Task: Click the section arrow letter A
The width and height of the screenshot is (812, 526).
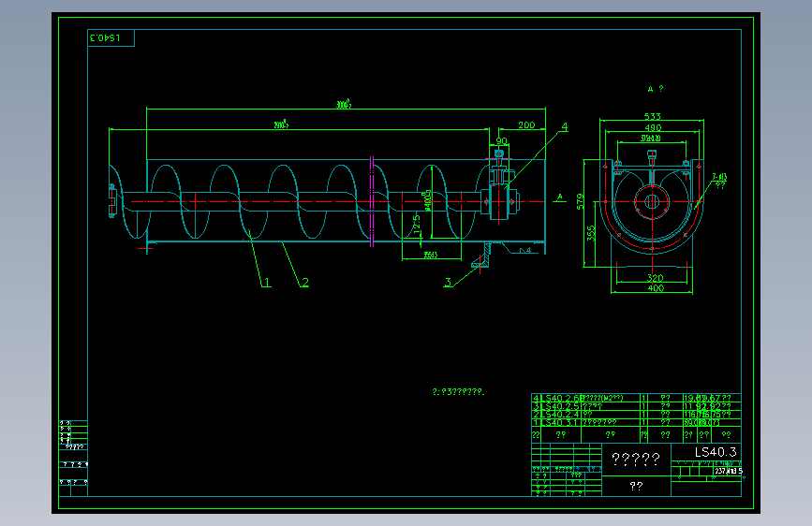Action: coord(559,197)
